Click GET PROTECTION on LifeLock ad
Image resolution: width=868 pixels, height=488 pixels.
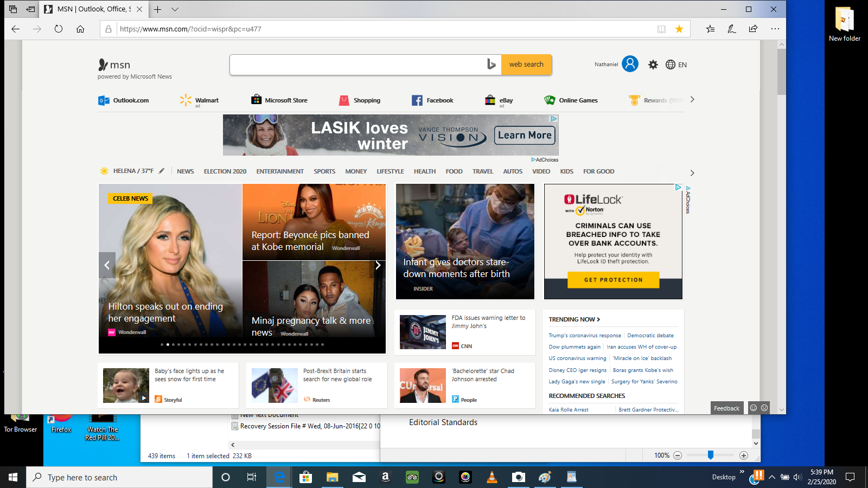click(614, 280)
